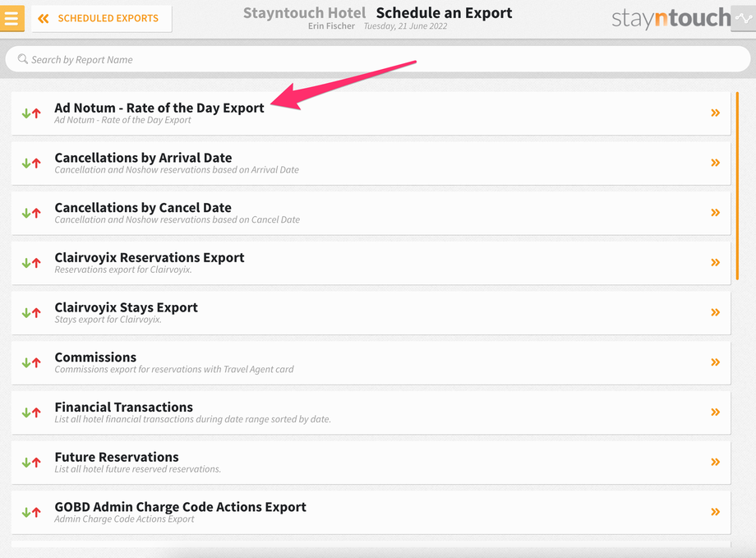Expand Clairvoyix Stays Export chevron
Viewport: 756px width, 558px height.
(715, 312)
